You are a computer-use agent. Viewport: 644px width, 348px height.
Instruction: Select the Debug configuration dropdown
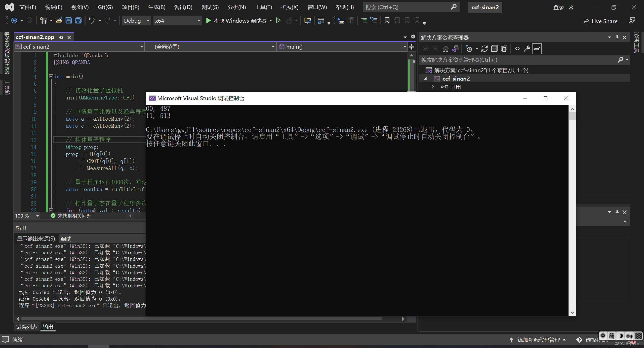pos(136,21)
